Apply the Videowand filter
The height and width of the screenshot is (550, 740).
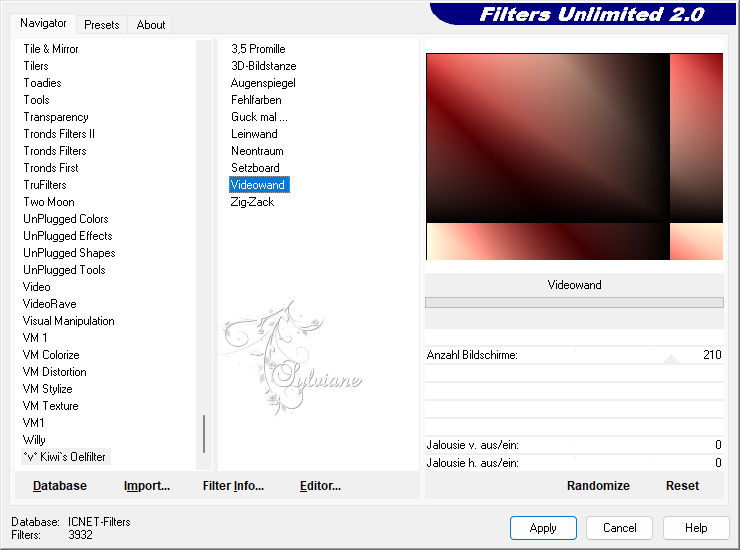(543, 527)
